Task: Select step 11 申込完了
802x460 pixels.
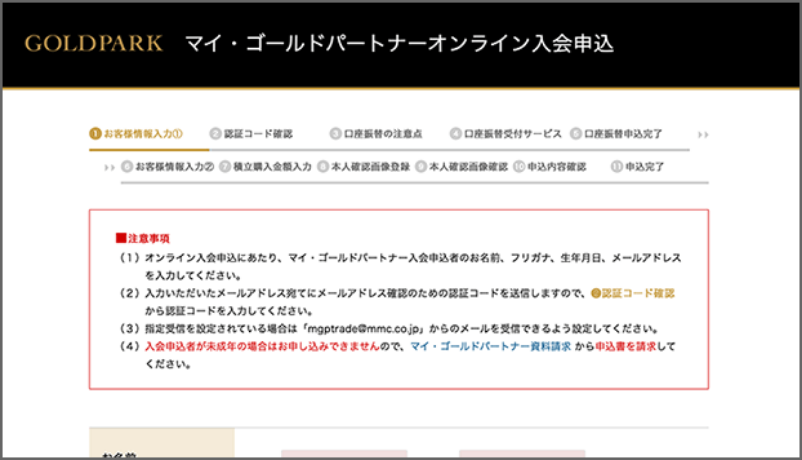Action: coord(637,167)
